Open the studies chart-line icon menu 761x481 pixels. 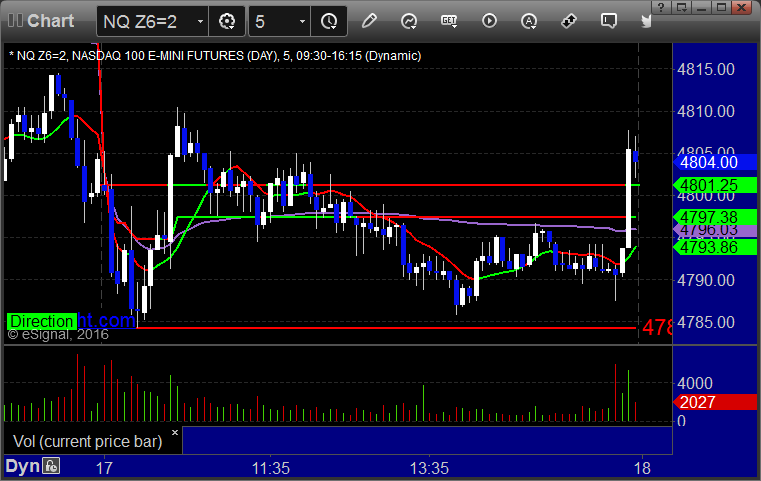click(409, 21)
